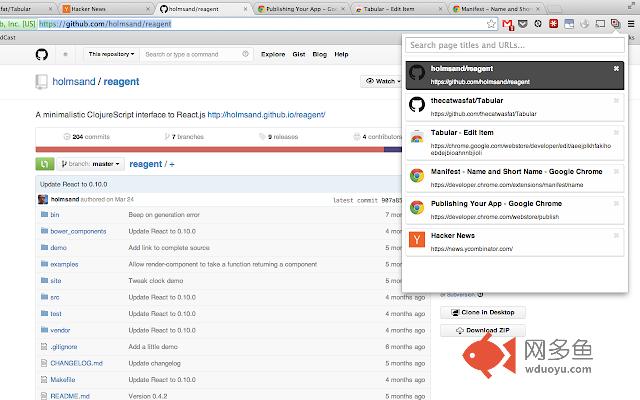Open Help in GitHub header
640x400 pixels.
(341, 54)
